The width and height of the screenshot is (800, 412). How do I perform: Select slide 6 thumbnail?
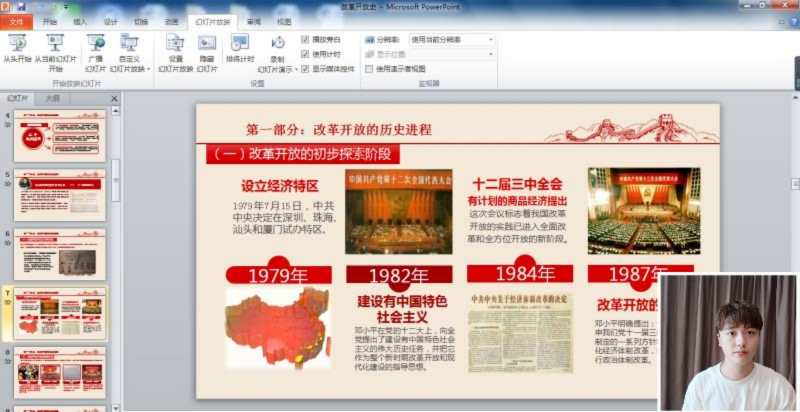pos(60,254)
